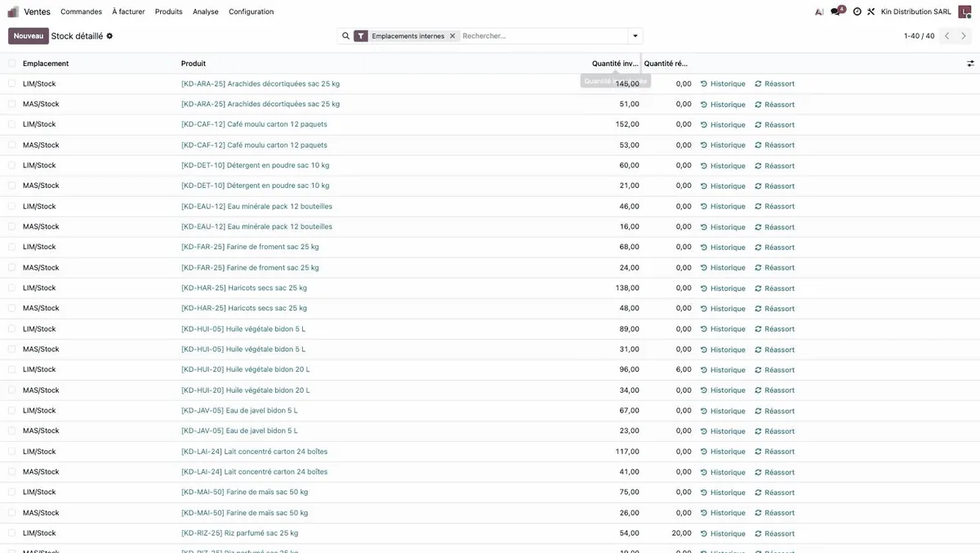The height and width of the screenshot is (553, 980).
Task: Open the Produits menu
Action: click(169, 11)
